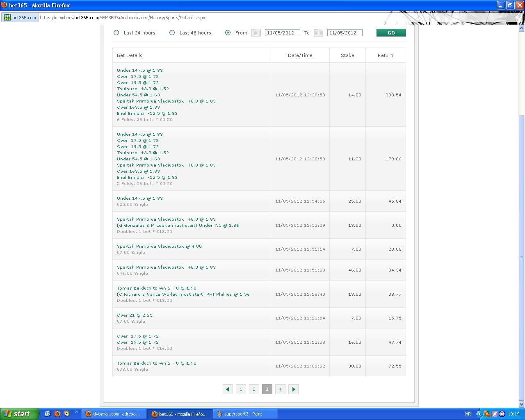Click the return value 47.74
This screenshot has width=525, height=420.
[x=395, y=342]
